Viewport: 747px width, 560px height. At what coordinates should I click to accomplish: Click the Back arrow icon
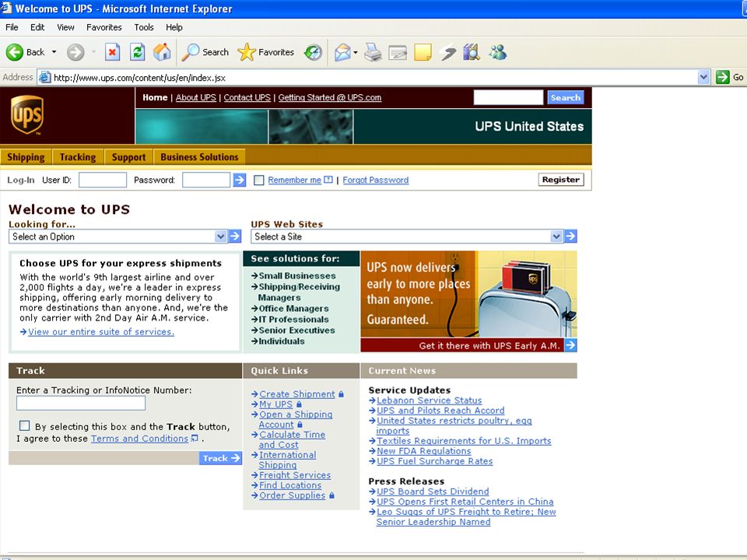tap(14, 52)
